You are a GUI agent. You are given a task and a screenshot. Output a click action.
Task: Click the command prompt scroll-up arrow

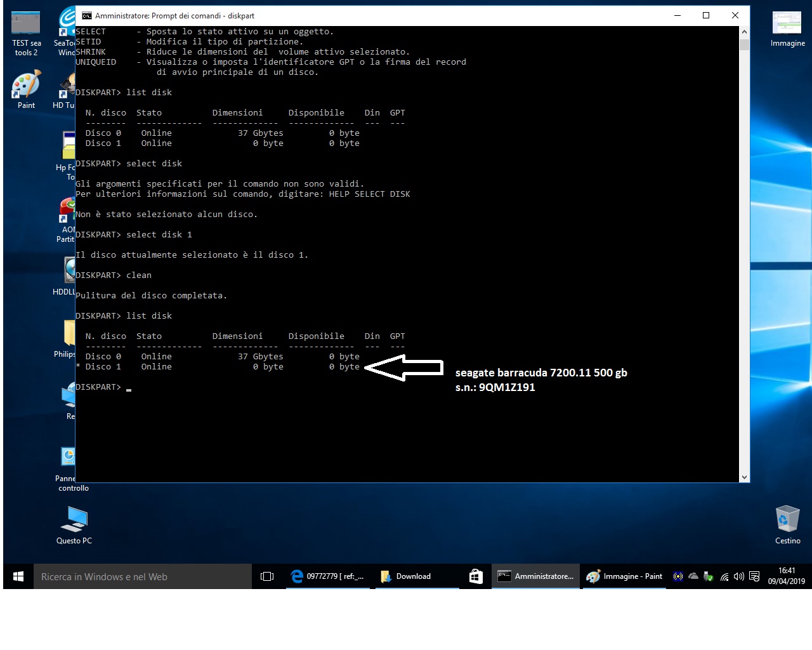pos(744,32)
